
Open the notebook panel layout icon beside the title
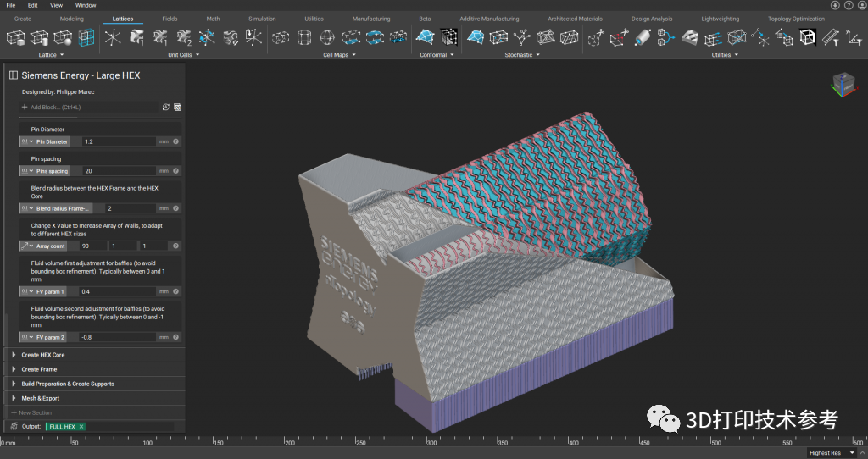14,75
